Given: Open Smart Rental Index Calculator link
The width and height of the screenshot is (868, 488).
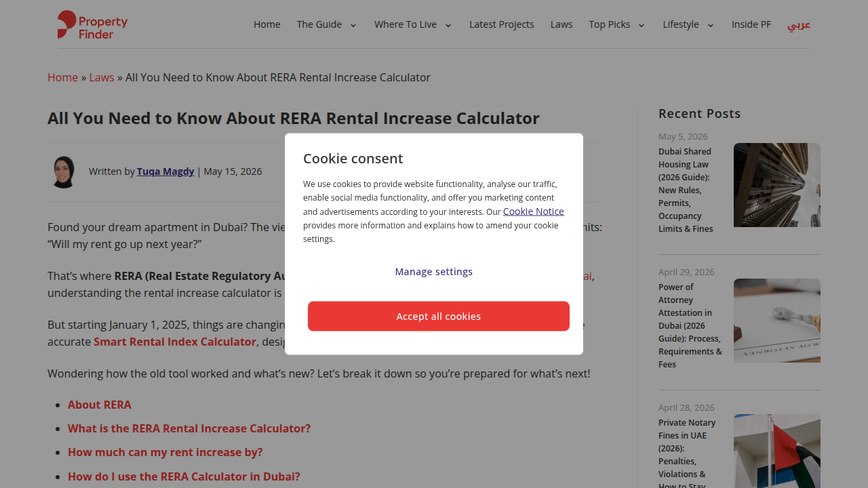Looking at the screenshot, I should [175, 342].
